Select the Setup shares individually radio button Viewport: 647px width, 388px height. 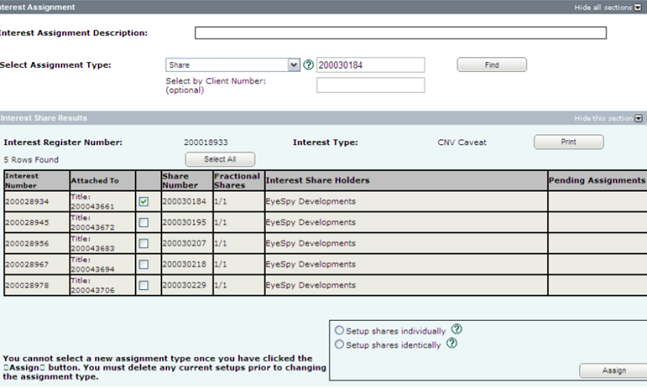pyautogui.click(x=339, y=330)
